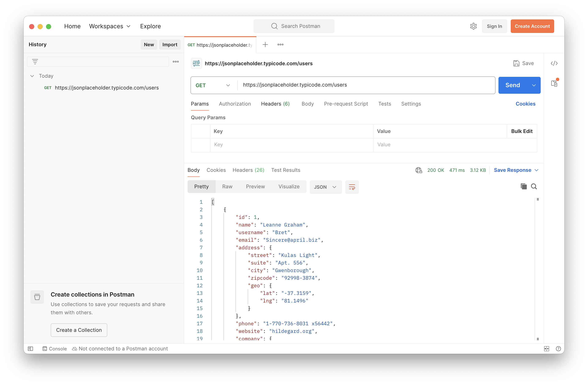Select the Raw response view tab

pos(227,186)
